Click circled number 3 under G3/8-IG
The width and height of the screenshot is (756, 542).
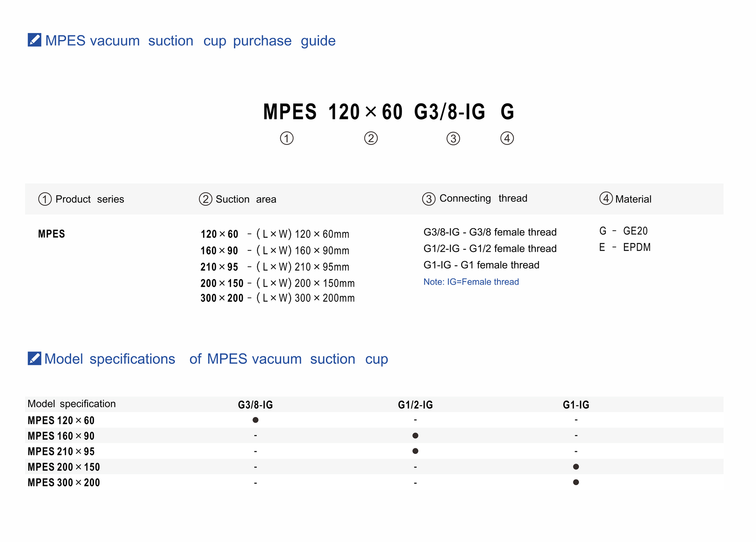pyautogui.click(x=453, y=139)
